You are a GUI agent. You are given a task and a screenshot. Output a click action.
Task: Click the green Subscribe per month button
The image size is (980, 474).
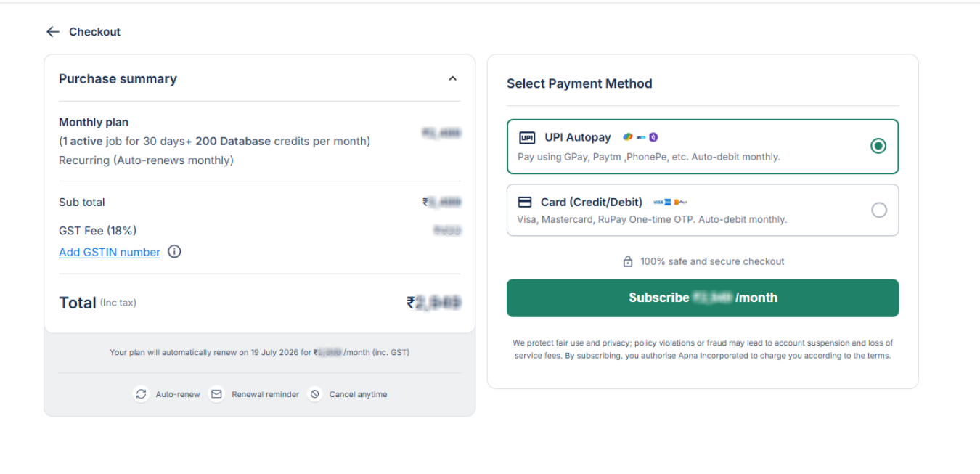pyautogui.click(x=703, y=298)
